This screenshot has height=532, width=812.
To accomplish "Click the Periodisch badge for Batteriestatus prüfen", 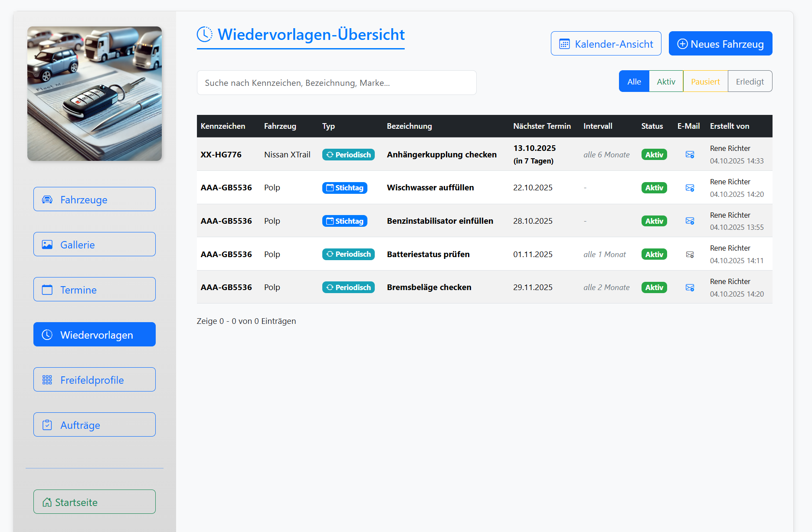I will [x=348, y=254].
